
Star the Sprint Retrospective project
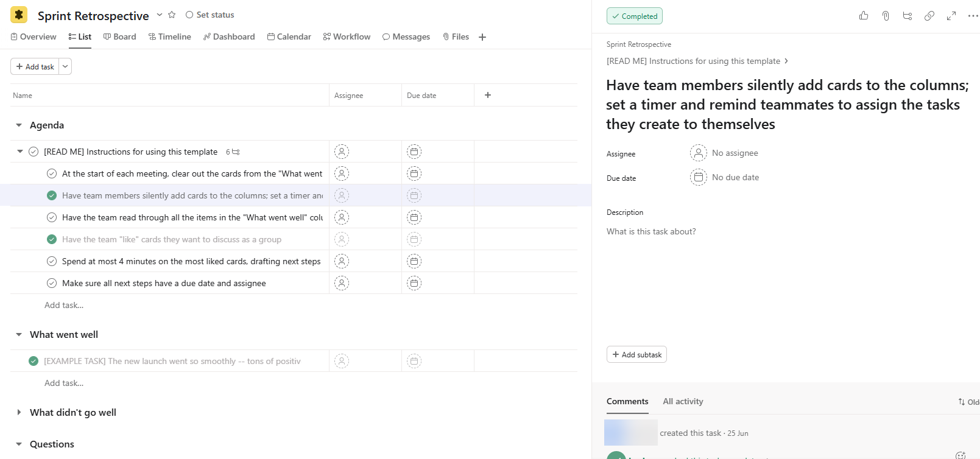pos(172,15)
